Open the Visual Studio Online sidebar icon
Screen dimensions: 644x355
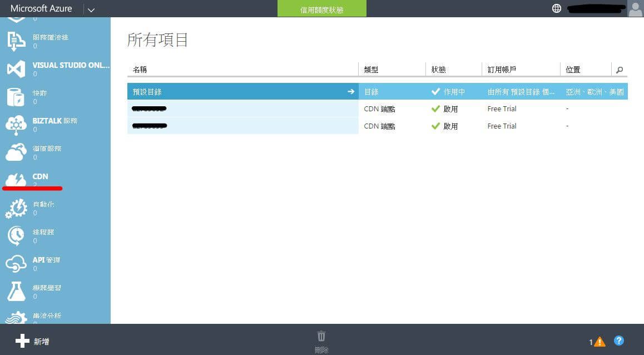(17, 69)
